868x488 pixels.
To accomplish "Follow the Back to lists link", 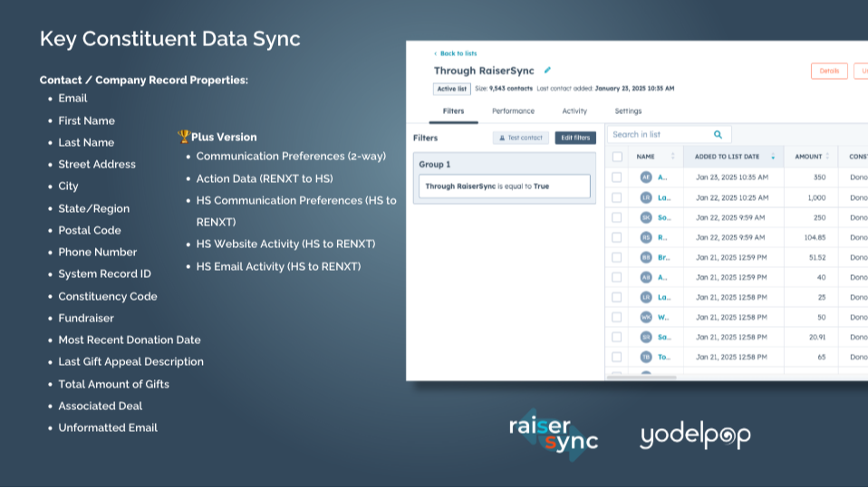I will 458,53.
